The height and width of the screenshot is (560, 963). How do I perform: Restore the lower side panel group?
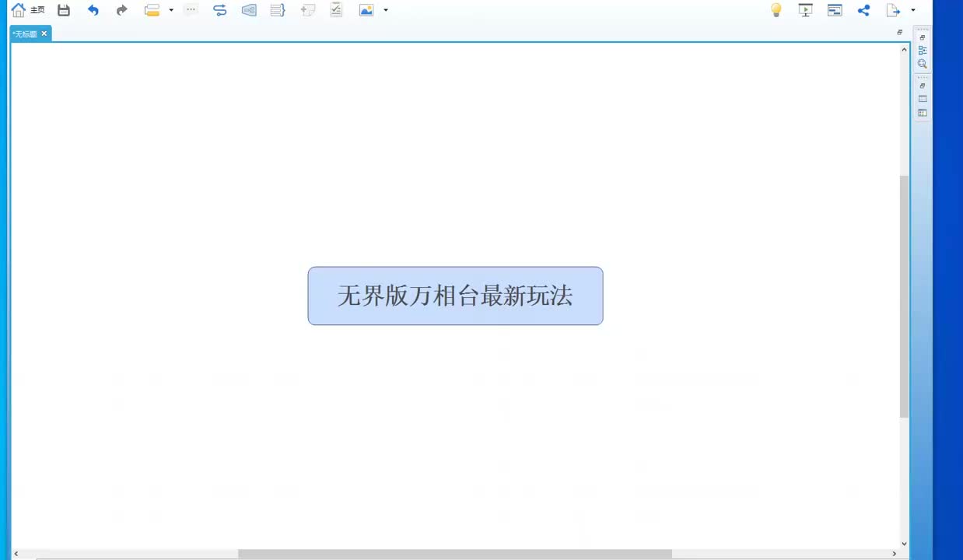pos(923,86)
